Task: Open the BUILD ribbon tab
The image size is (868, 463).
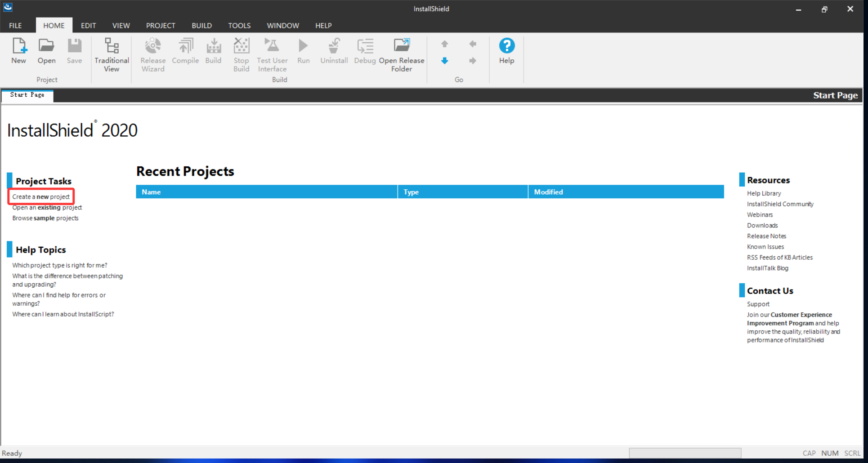Action: tap(201, 26)
